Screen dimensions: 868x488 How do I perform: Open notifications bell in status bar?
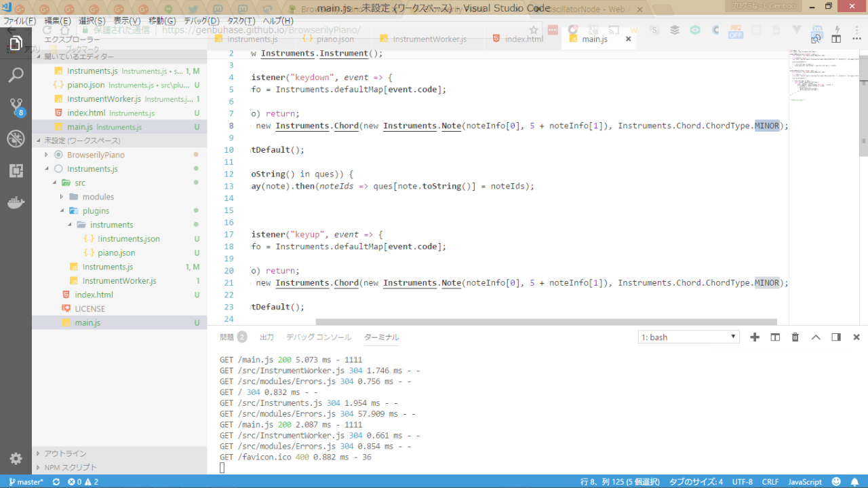click(854, 482)
